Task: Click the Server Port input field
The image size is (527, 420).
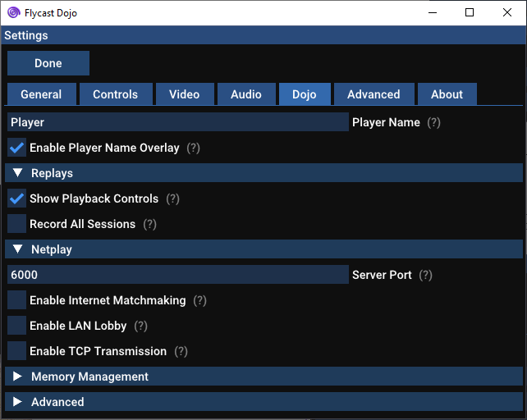Action: (178, 275)
